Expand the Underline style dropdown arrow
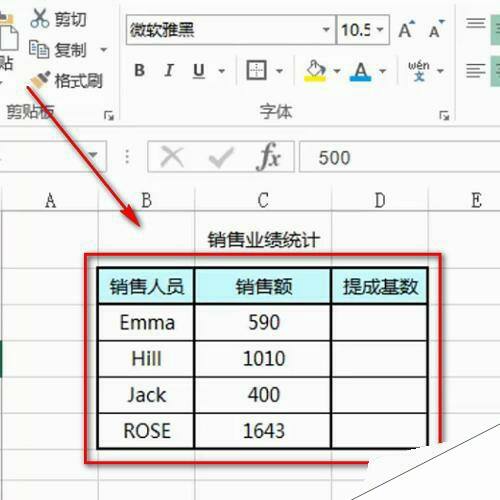This screenshot has width=500, height=500. (x=221, y=71)
